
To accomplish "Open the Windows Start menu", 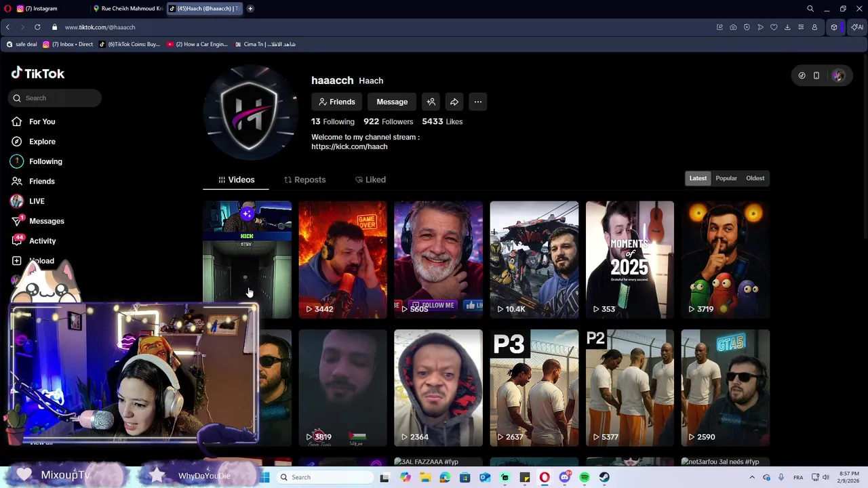I will [265, 477].
